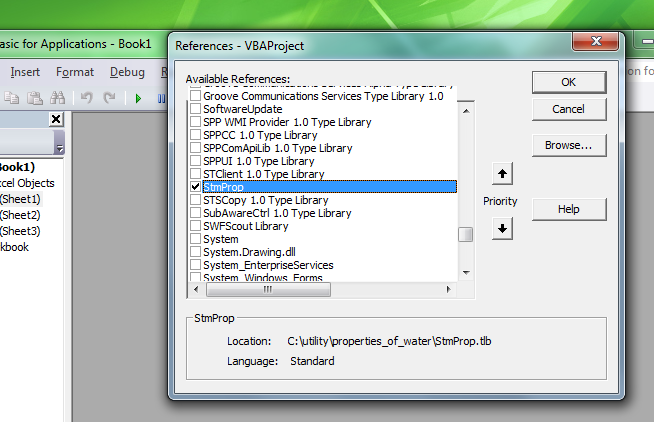
Task: Click the Run macro play icon
Action: pyautogui.click(x=138, y=98)
